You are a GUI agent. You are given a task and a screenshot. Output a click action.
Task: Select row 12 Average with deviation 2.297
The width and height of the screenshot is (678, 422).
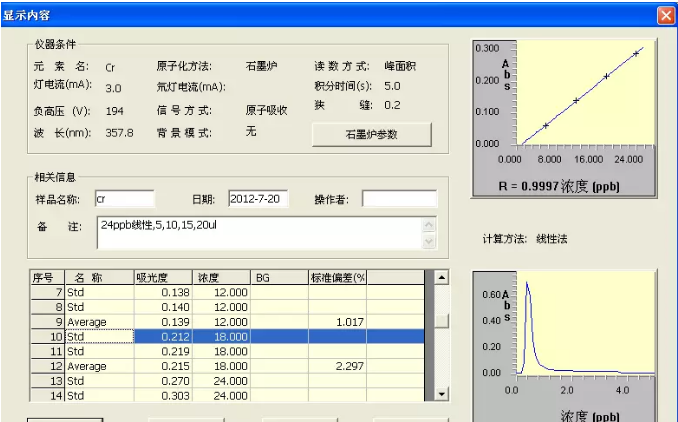point(230,366)
